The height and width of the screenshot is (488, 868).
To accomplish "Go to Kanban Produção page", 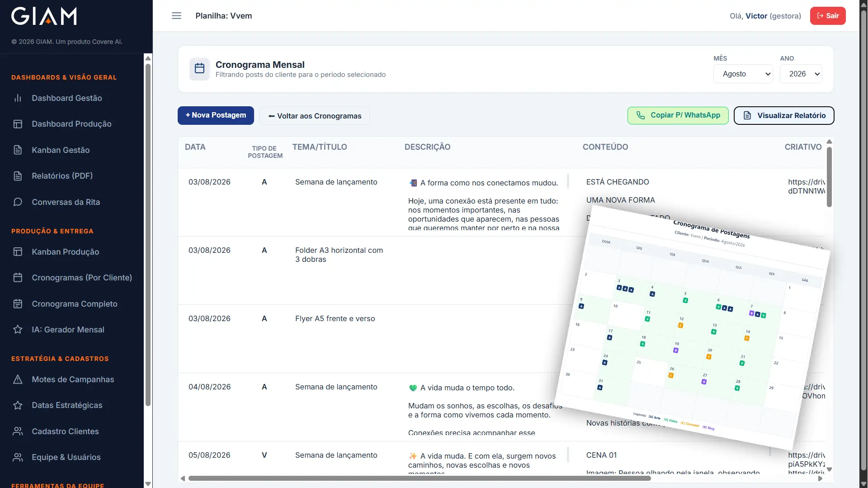I will [x=65, y=252].
